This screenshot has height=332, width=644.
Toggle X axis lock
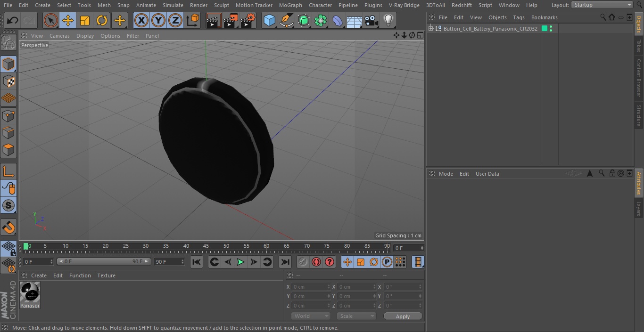[x=141, y=20]
